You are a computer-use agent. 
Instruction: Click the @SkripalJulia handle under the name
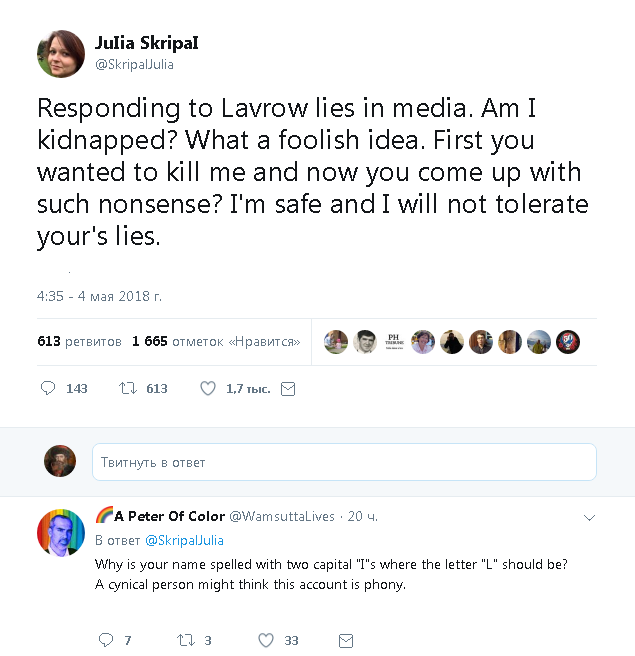click(x=134, y=65)
